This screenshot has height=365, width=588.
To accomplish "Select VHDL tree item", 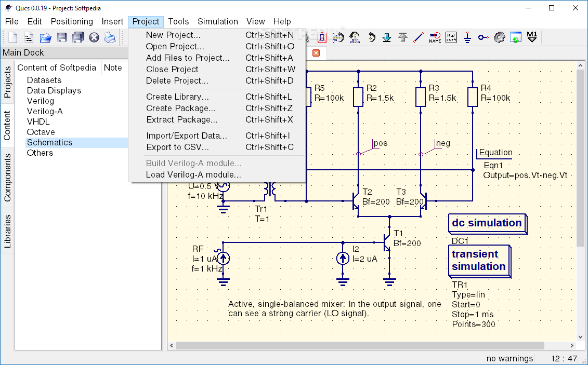I will [38, 121].
